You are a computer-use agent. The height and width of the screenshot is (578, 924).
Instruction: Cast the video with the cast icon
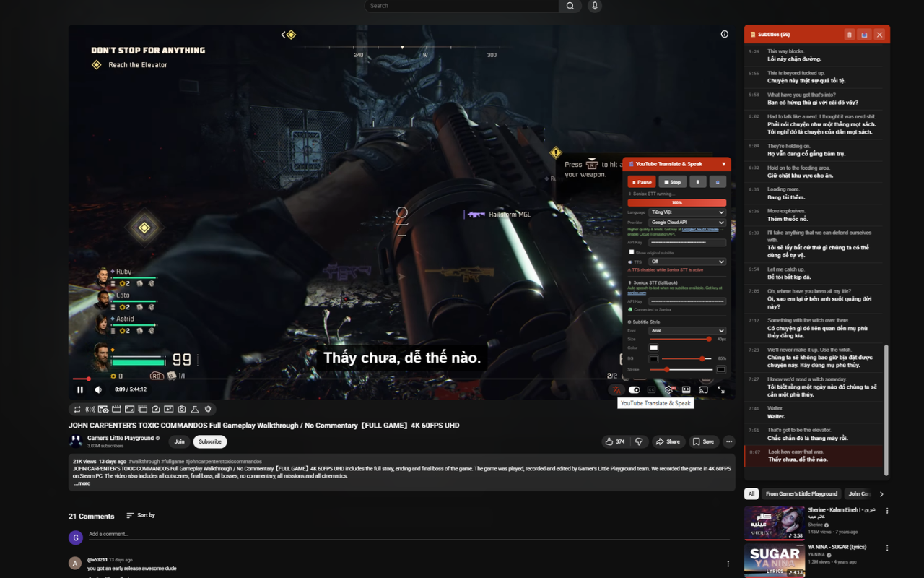[x=703, y=390]
